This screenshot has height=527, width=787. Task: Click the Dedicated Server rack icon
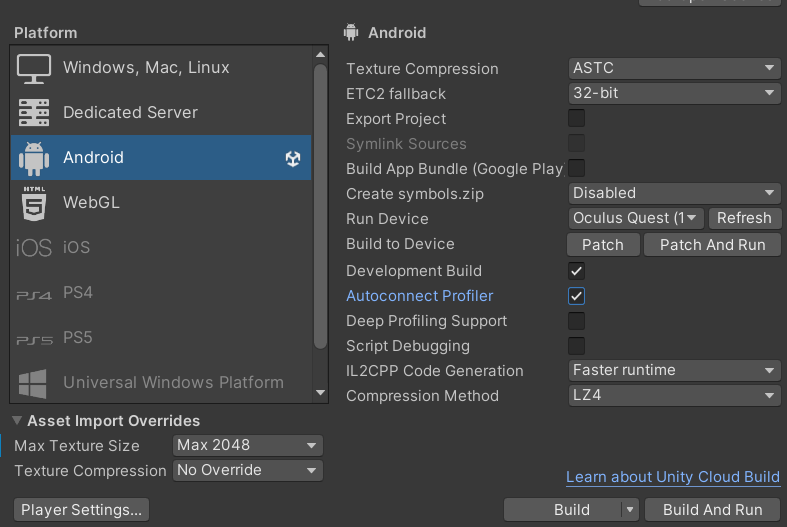coord(34,112)
